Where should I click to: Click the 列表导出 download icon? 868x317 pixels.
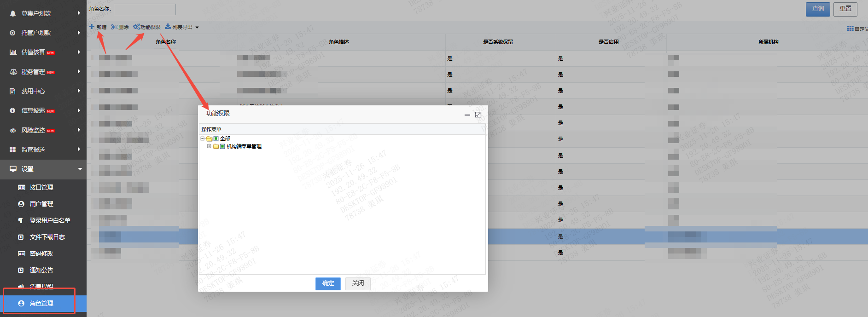(168, 27)
